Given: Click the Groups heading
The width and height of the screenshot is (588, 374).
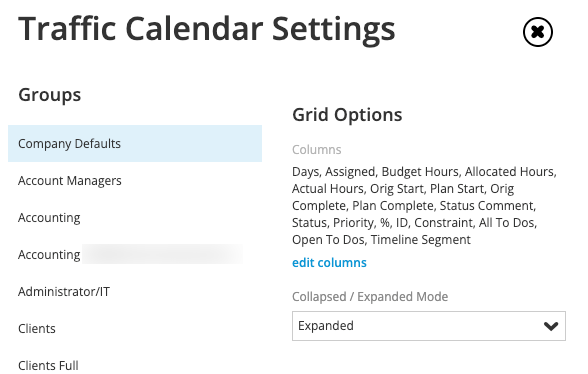Looking at the screenshot, I should (x=50, y=95).
